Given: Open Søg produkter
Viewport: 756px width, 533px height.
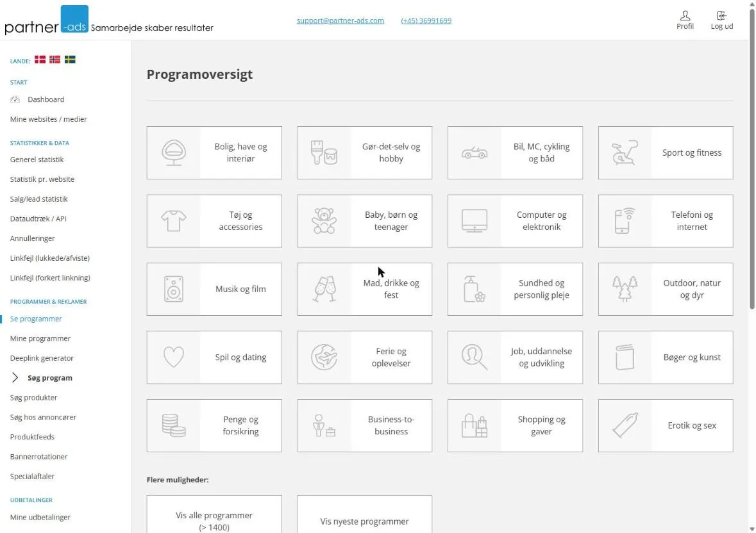Looking at the screenshot, I should (33, 398).
